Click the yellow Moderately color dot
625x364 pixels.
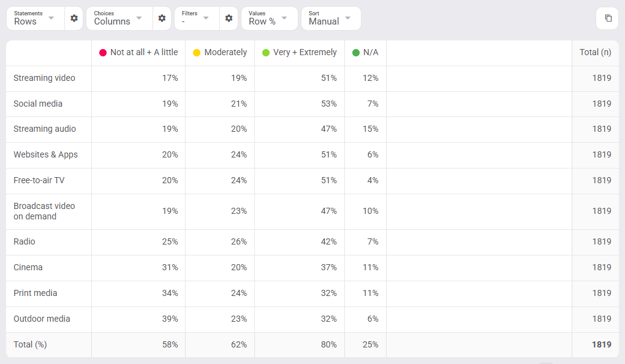197,53
